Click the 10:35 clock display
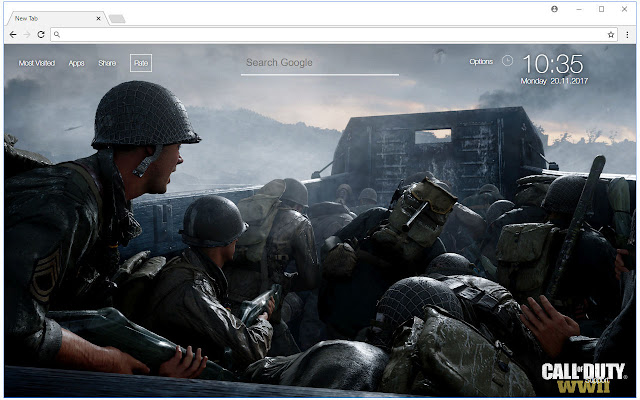640x400 pixels. [x=553, y=64]
